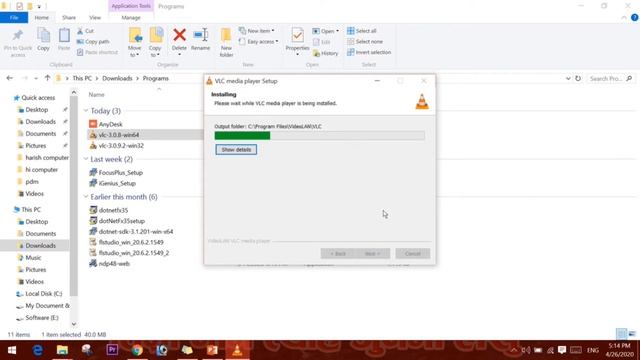Screen dimensions: 640x360
Task: Click the Cut scissors icon
Action: (x=80, y=31)
